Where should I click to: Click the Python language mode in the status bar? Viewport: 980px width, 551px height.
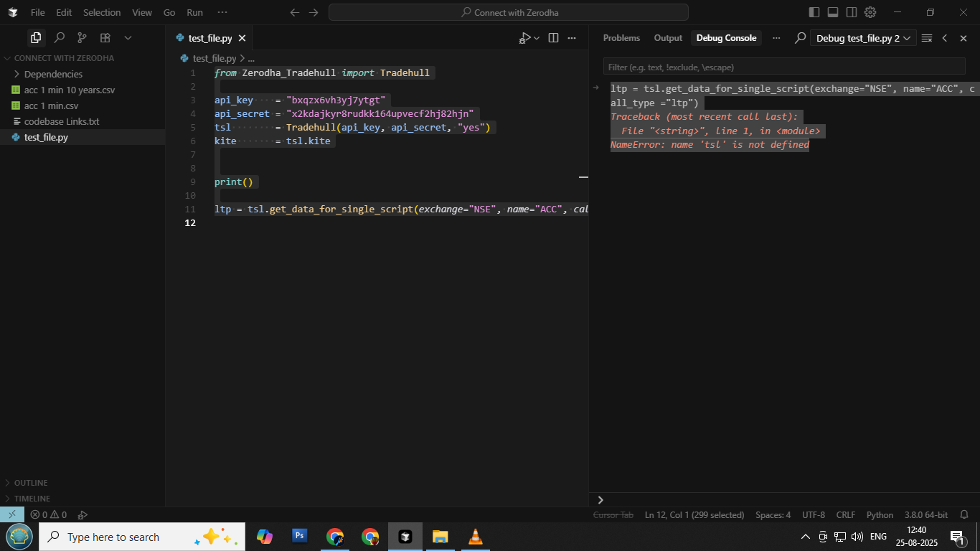point(880,514)
